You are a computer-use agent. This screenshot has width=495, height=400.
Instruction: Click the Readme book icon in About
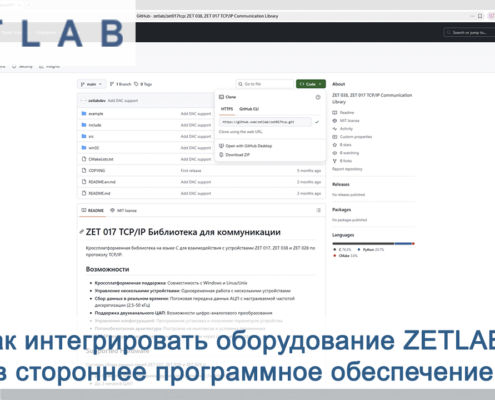coord(335,113)
